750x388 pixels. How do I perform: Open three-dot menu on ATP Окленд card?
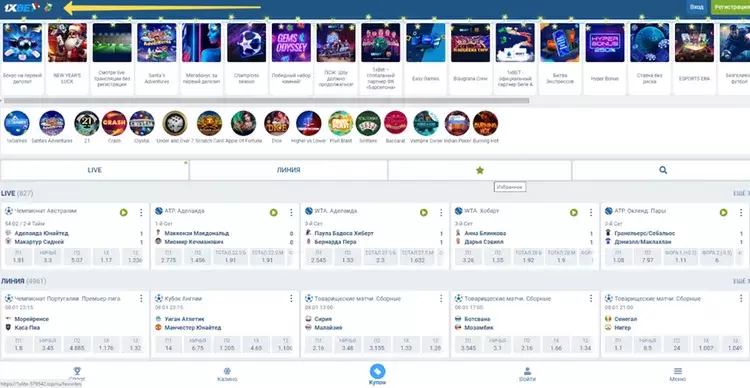(741, 212)
